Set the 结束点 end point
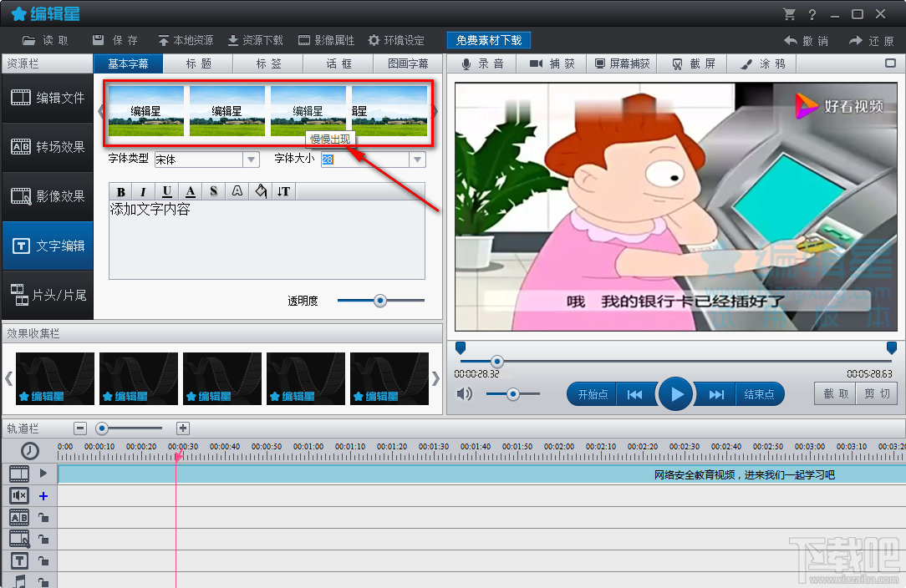 pyautogui.click(x=759, y=394)
